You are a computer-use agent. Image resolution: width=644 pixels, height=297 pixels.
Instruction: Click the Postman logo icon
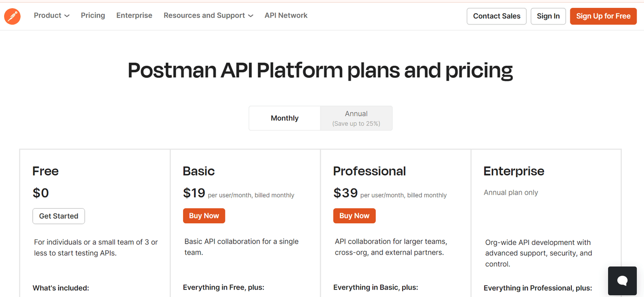(x=12, y=16)
